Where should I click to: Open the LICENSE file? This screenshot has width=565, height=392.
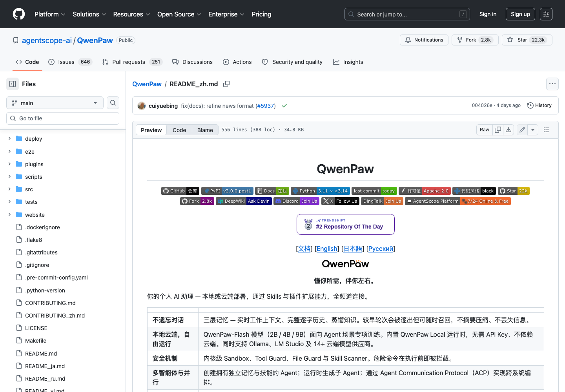click(x=36, y=328)
